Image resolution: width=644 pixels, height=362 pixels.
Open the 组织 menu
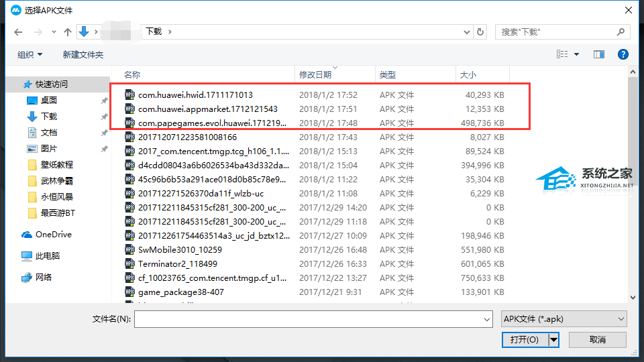pos(30,54)
